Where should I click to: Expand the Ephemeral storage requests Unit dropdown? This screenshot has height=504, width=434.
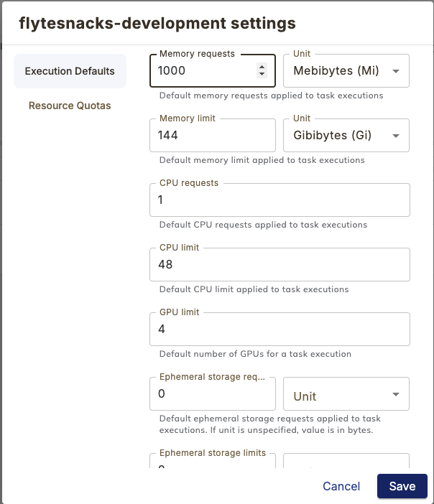346,395
